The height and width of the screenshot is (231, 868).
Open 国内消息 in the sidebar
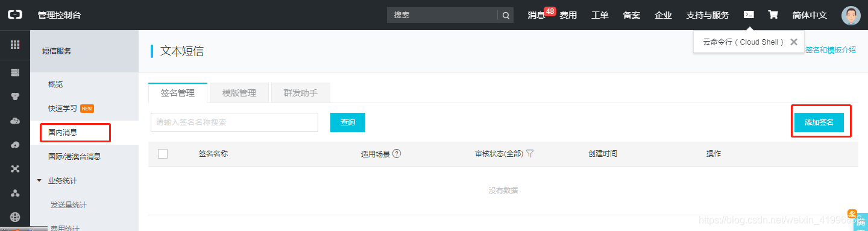coord(84,132)
